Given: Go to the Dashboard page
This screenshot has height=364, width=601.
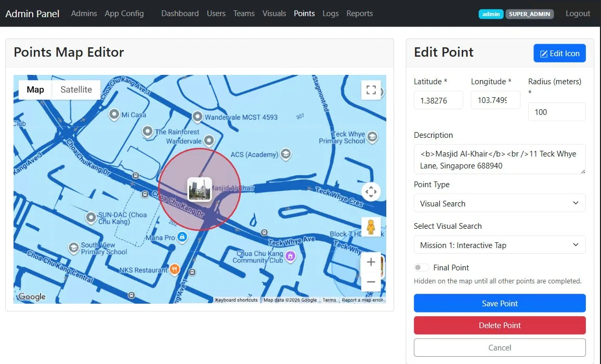Looking at the screenshot, I should point(180,14).
